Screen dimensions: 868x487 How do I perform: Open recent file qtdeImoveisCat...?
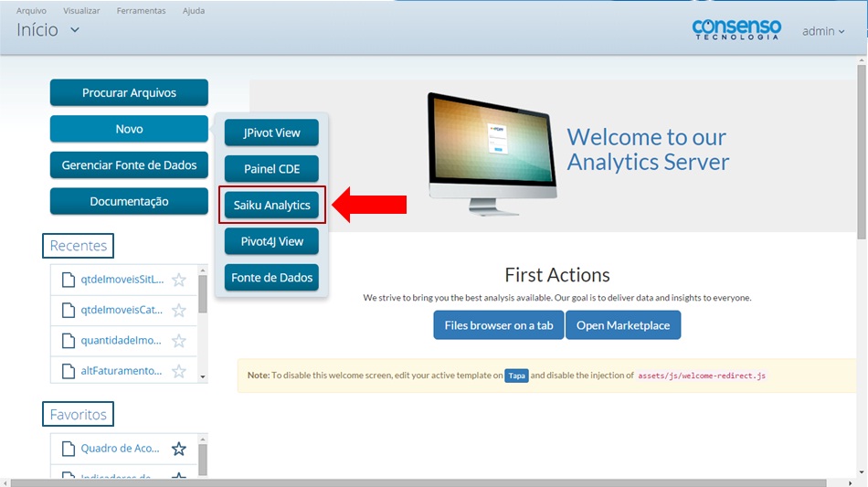coord(122,310)
